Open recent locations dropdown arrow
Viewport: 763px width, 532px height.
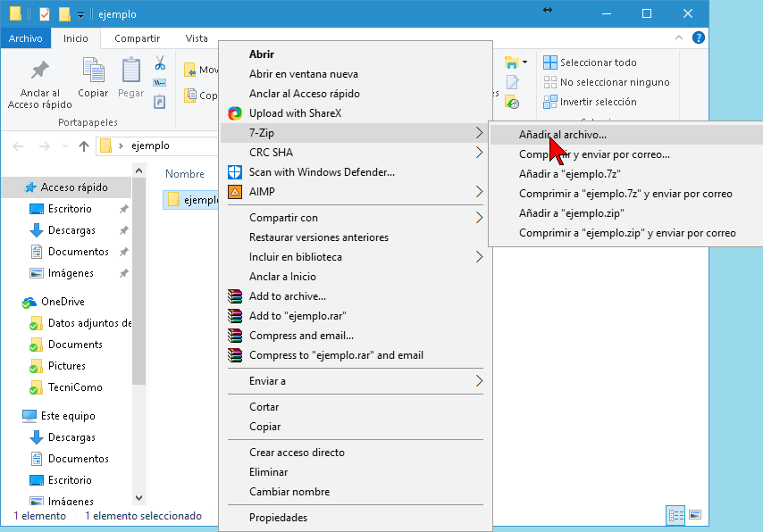65,145
